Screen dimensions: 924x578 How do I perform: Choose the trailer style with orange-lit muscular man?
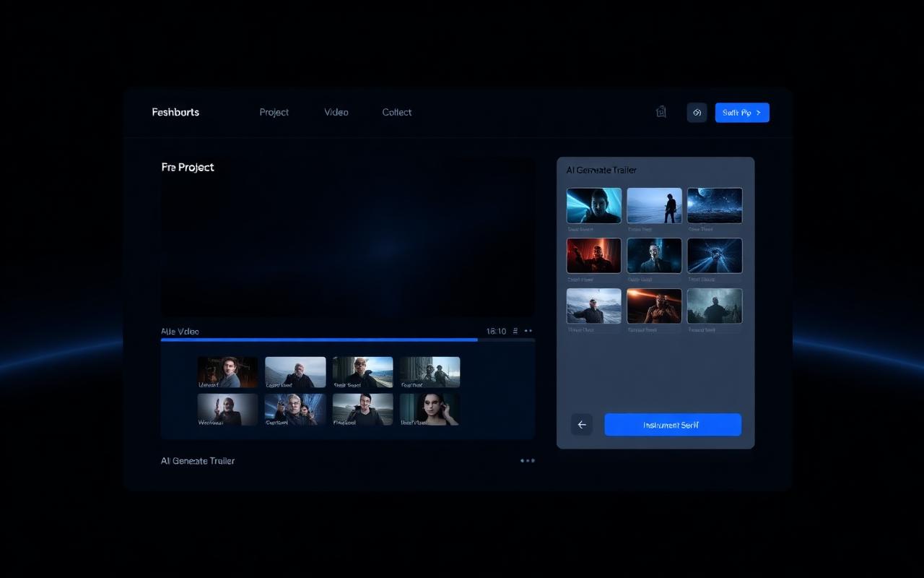654,306
